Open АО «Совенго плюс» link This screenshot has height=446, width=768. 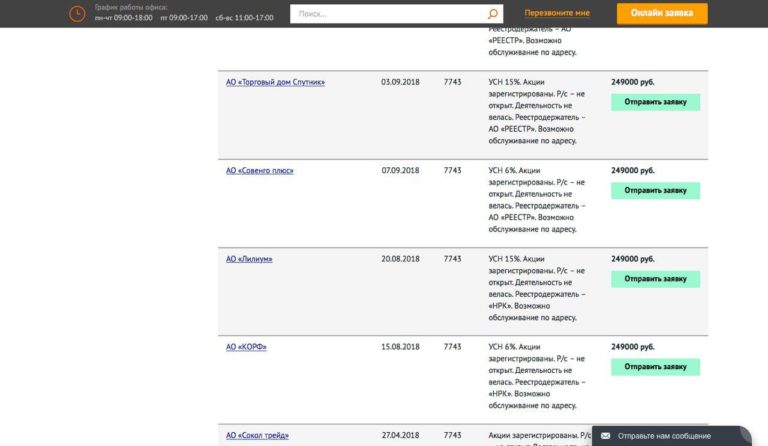[x=260, y=171]
